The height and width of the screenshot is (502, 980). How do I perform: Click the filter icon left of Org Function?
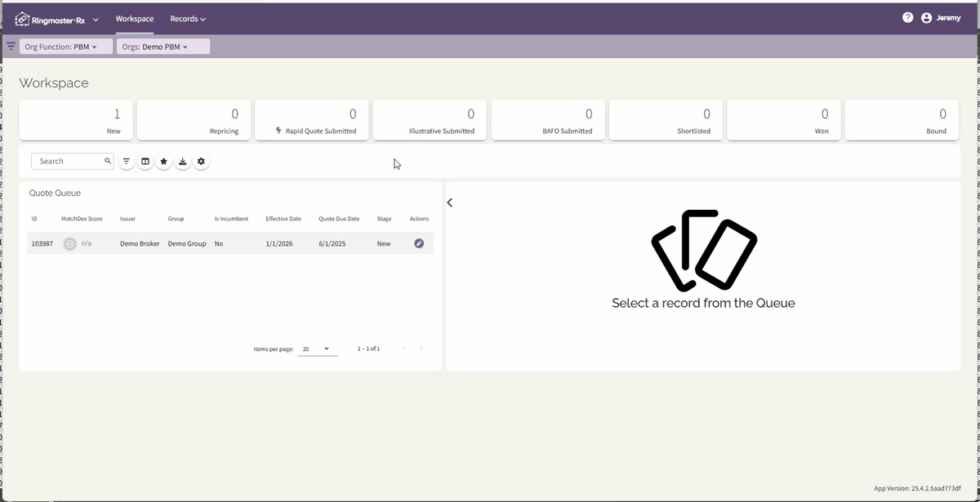(11, 46)
